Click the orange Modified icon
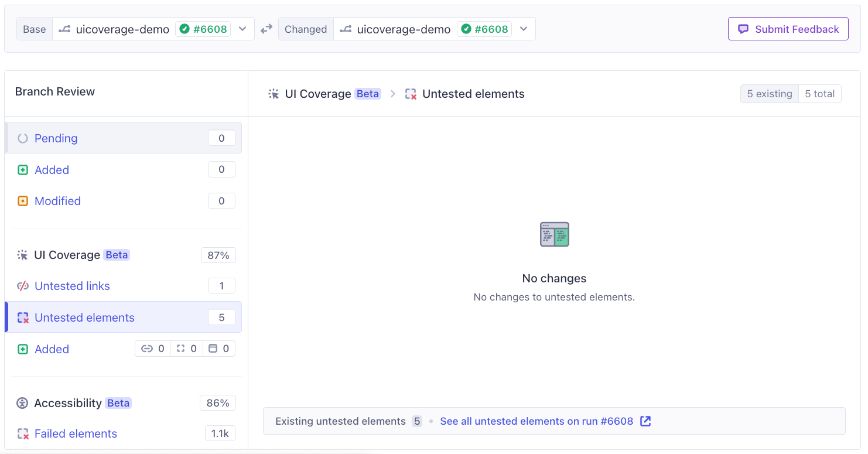 click(22, 200)
